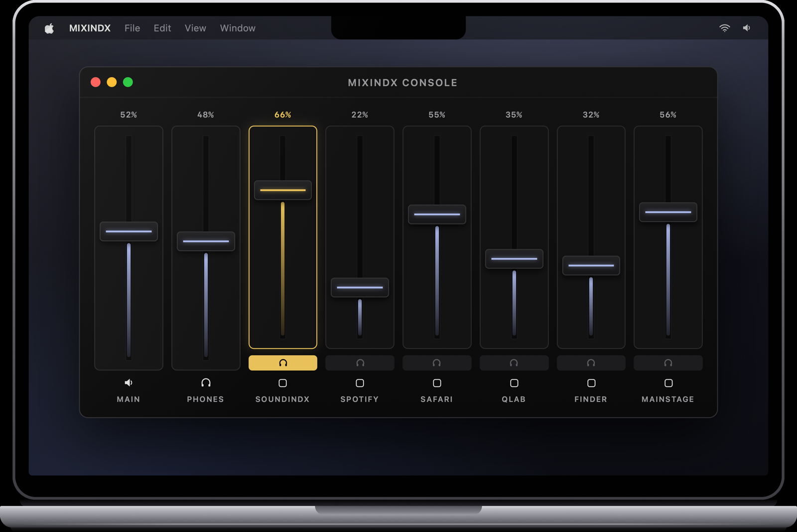Click the SOUNDINDX square app icon

pos(283,383)
